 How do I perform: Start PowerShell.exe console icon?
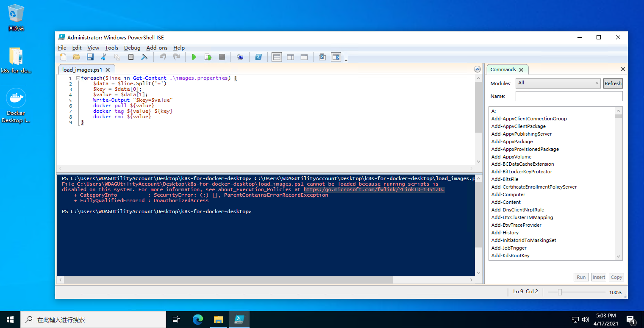[x=258, y=57]
